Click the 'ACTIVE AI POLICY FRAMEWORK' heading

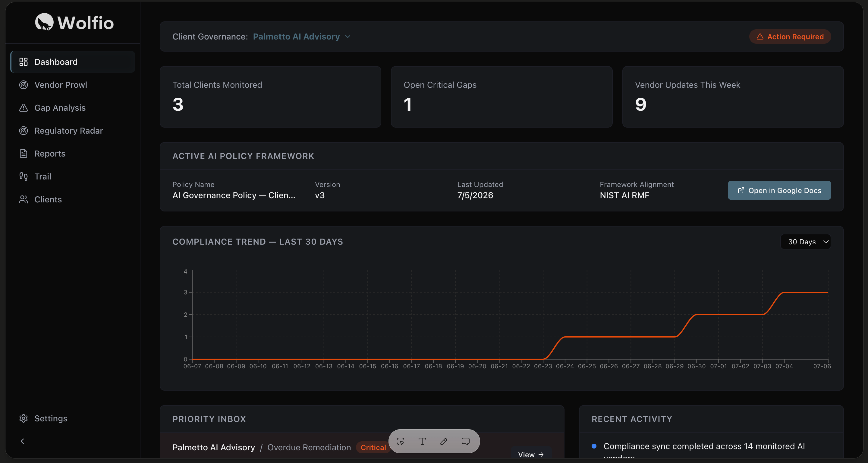tap(243, 156)
